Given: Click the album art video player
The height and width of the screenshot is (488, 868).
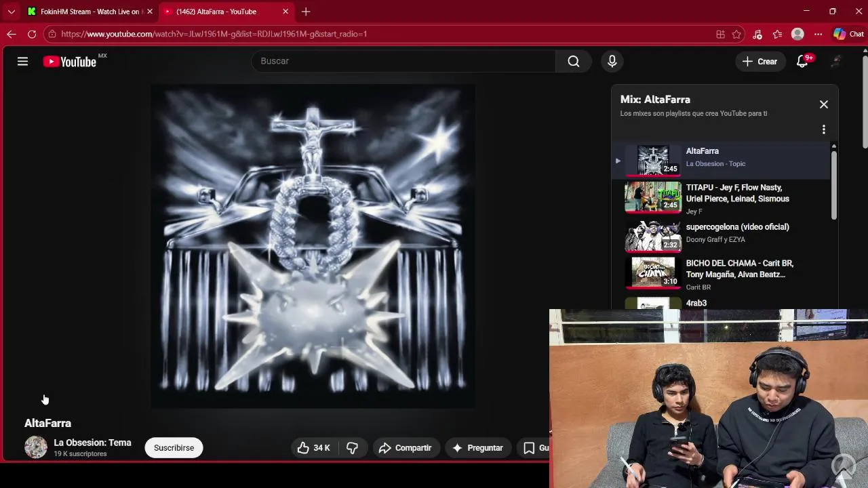Looking at the screenshot, I should click(313, 247).
